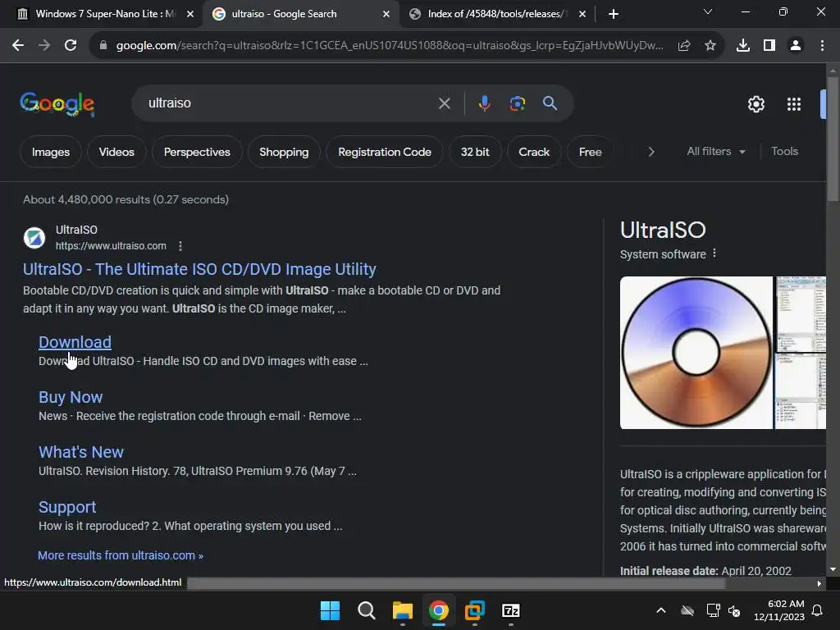Open the Chrome downloads icon
The width and height of the screenshot is (840, 630).
tap(743, 46)
